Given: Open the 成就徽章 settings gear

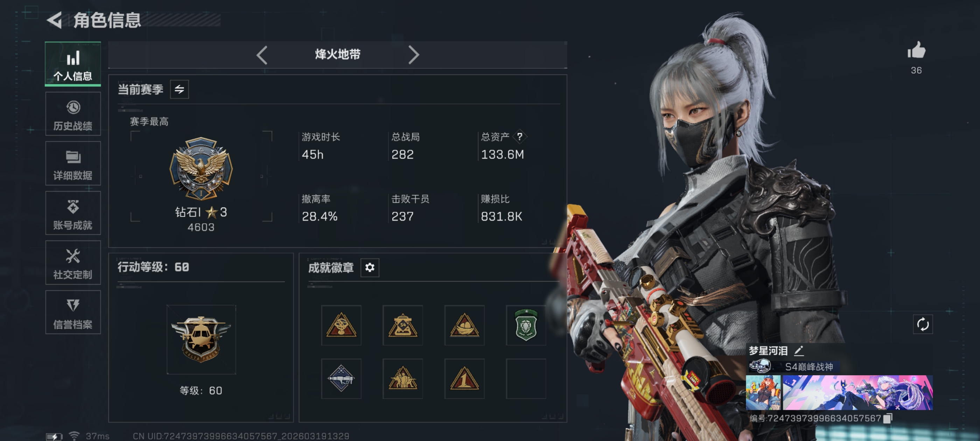Looking at the screenshot, I should (x=370, y=267).
